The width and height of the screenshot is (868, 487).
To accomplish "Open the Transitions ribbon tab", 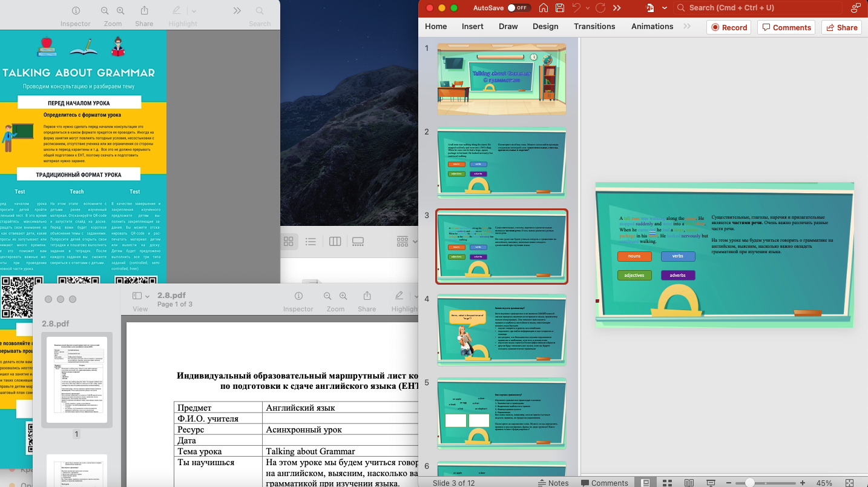I will click(x=594, y=27).
